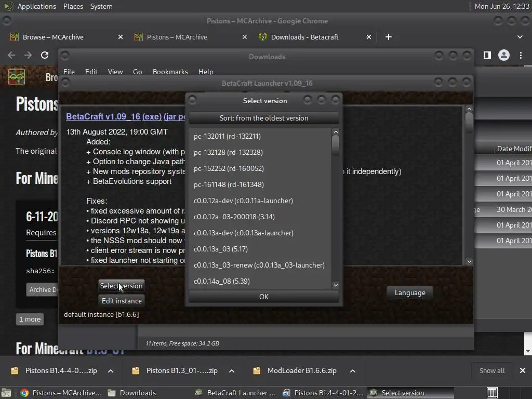
Task: Open Pistons B1.4-4-0....zip download item
Action: 54,371
